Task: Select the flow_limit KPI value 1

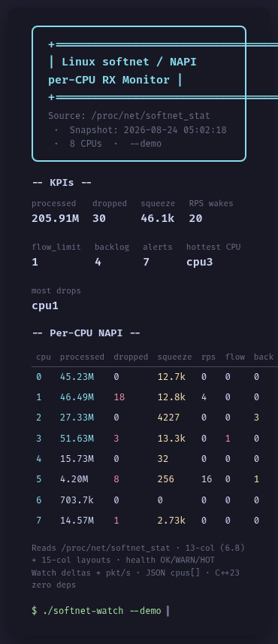Action: pyautogui.click(x=35, y=262)
